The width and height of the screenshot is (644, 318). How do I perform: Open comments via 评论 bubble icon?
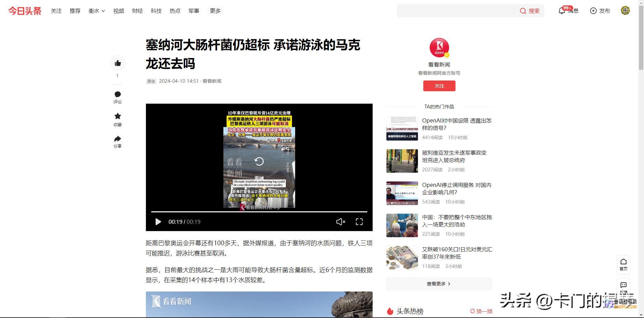coord(118,94)
